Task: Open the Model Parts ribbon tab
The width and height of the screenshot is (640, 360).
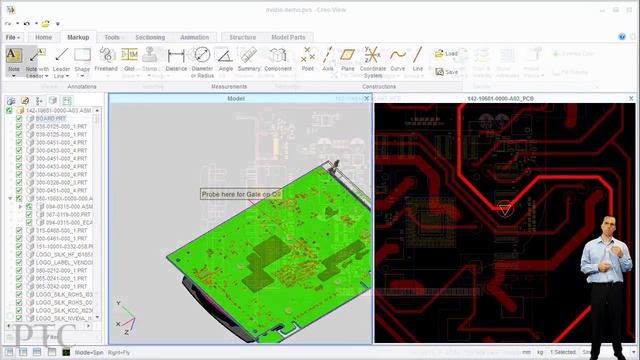Action: click(288, 37)
